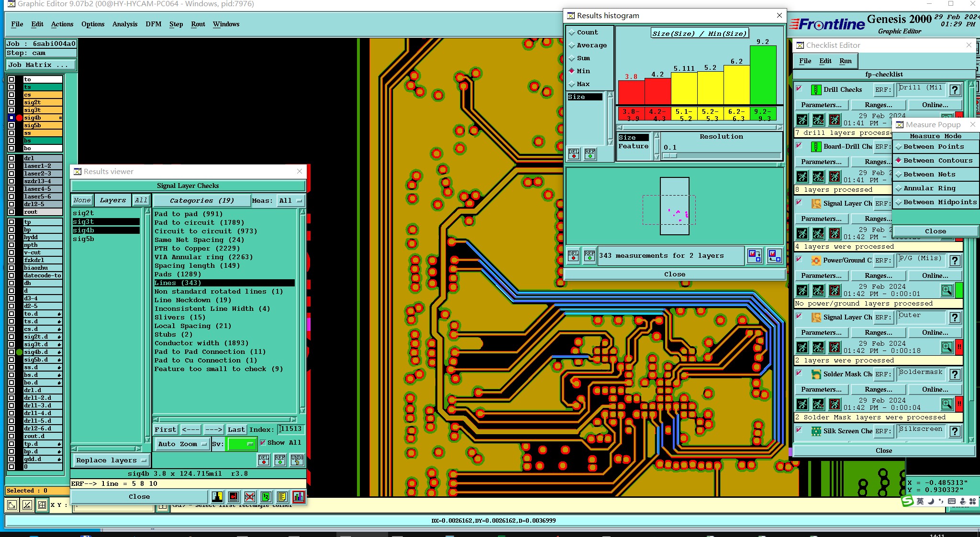Click the help icon beside Drill Checks
The image size is (980, 537).
pos(955,90)
